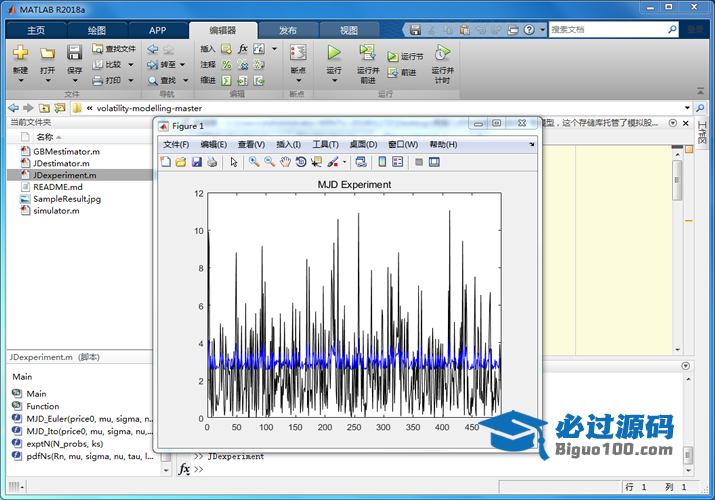Click the Run and Time (运行并计时) icon
The width and height of the screenshot is (715, 500).
[442, 52]
